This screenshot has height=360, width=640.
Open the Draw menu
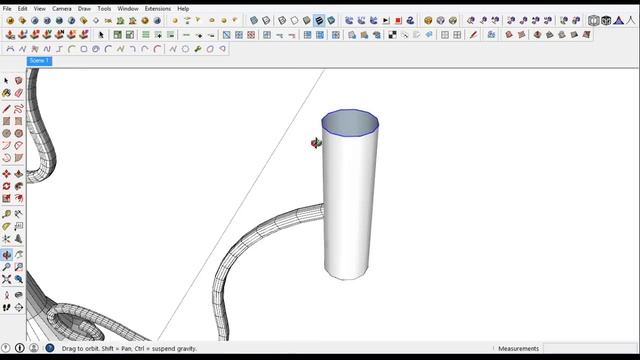(84, 9)
